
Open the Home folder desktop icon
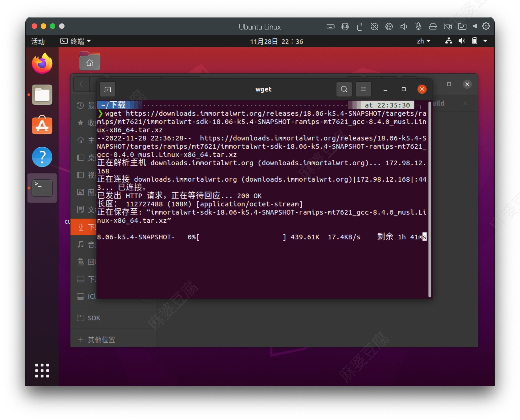[x=90, y=62]
